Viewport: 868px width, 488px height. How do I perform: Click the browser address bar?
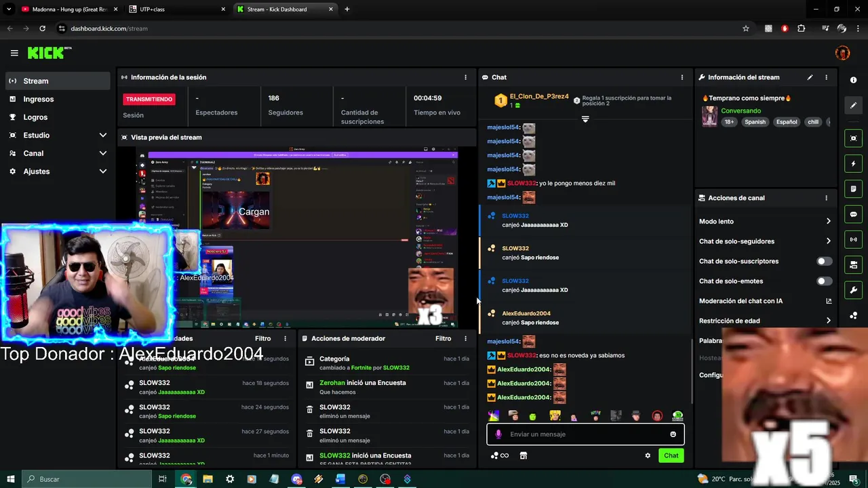tap(400, 28)
